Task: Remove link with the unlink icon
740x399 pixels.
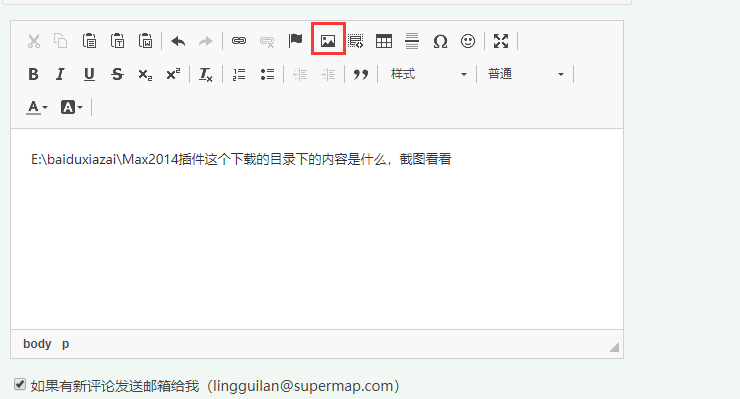Action: (x=267, y=42)
